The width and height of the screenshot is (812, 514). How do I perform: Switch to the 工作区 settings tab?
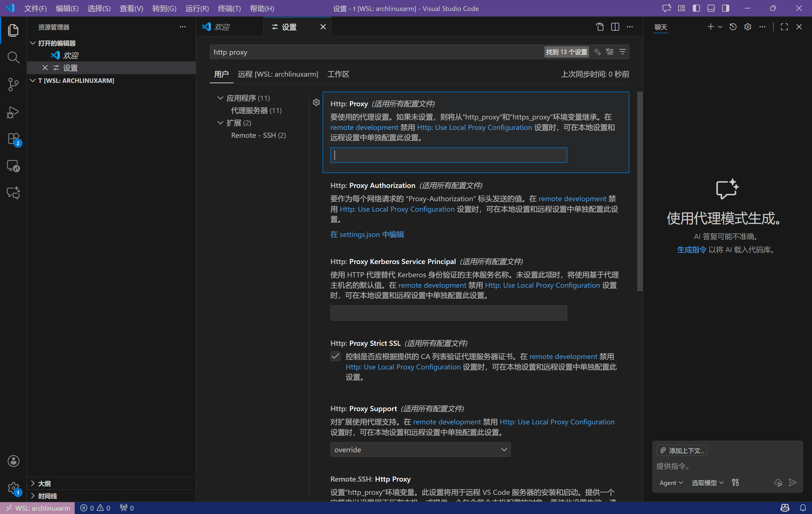(x=338, y=74)
